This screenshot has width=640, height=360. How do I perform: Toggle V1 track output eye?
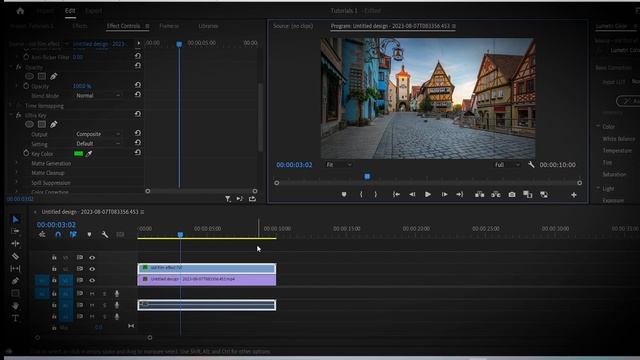point(92,280)
